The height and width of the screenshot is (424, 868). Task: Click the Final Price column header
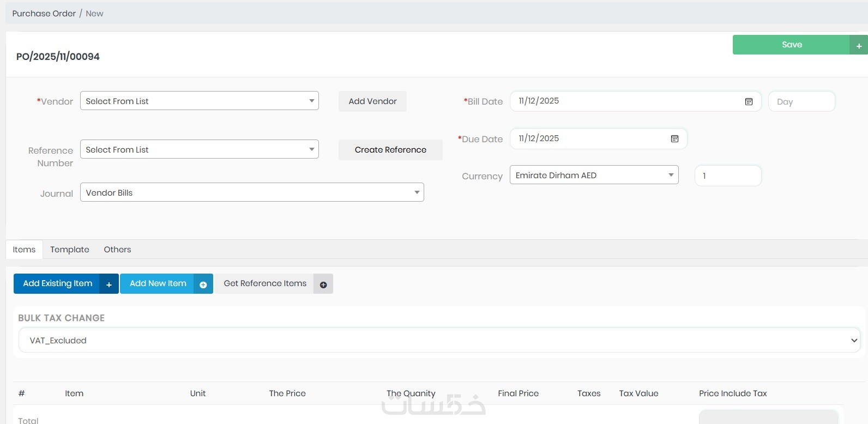tap(518, 393)
